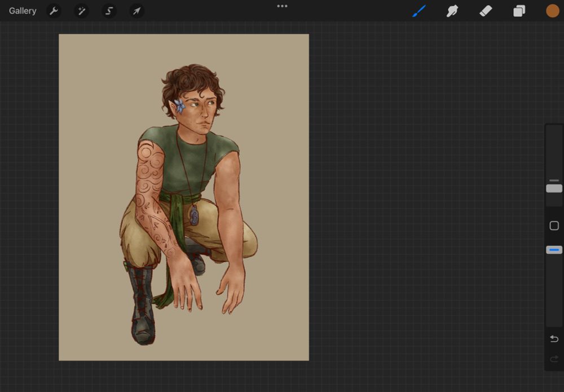Screen dimensions: 564x392
Task: Tap the three-dot menu at top center
Action: point(282,6)
